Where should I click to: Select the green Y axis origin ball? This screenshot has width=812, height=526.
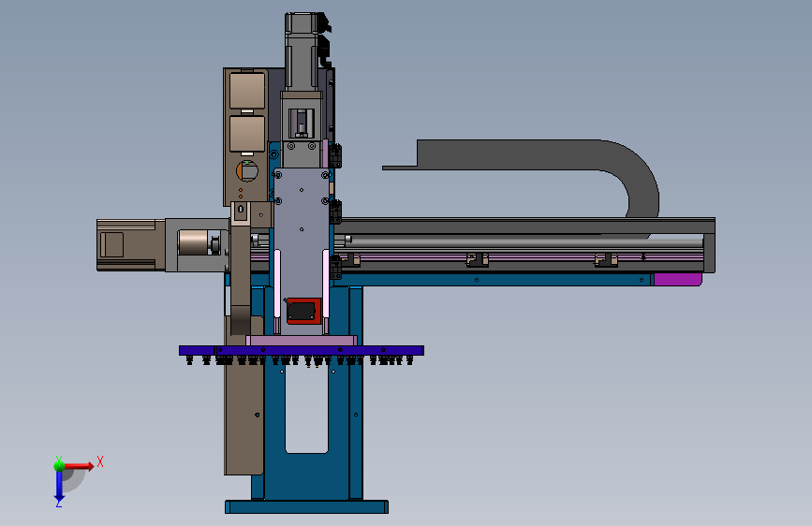(x=59, y=465)
